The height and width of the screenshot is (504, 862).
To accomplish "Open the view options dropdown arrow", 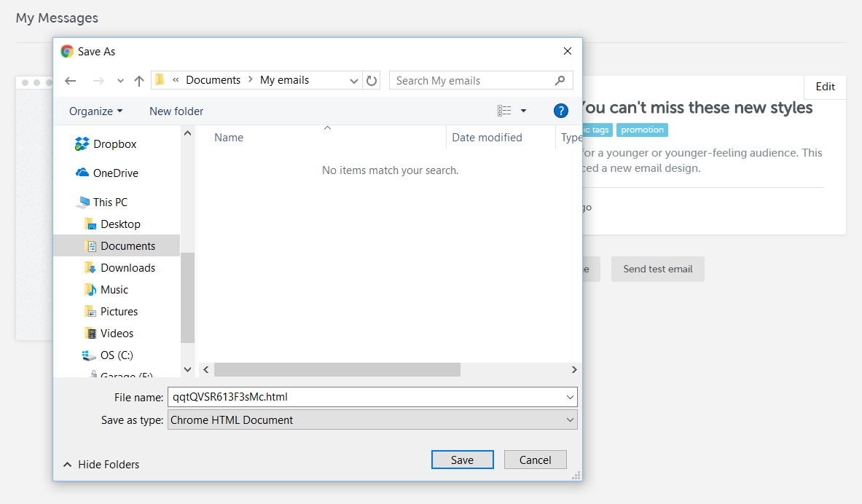I will point(523,111).
